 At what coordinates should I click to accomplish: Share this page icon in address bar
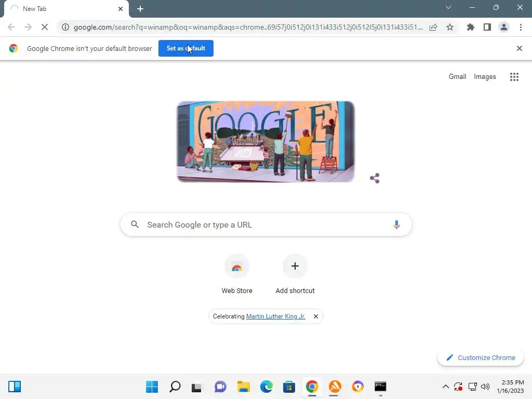tap(433, 27)
